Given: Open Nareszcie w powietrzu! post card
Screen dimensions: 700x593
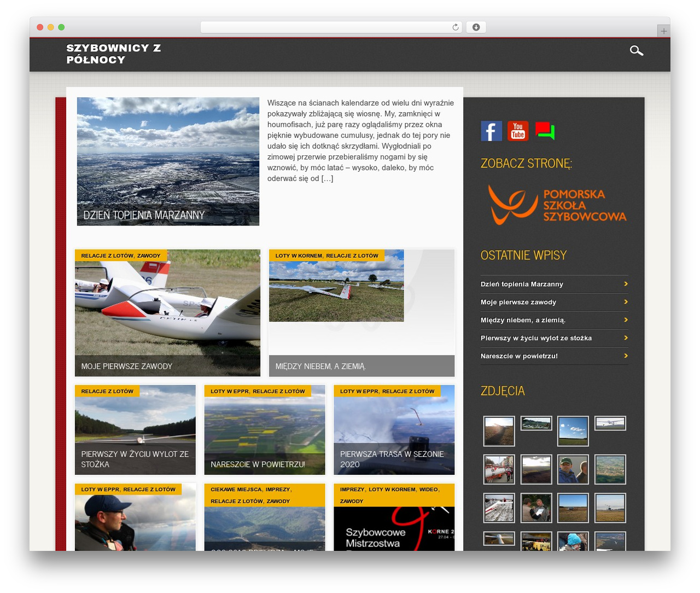Looking at the screenshot, I should 265,430.
